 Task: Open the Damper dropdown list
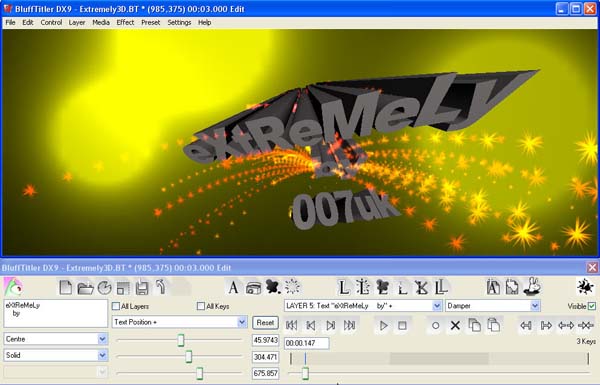[x=492, y=306]
